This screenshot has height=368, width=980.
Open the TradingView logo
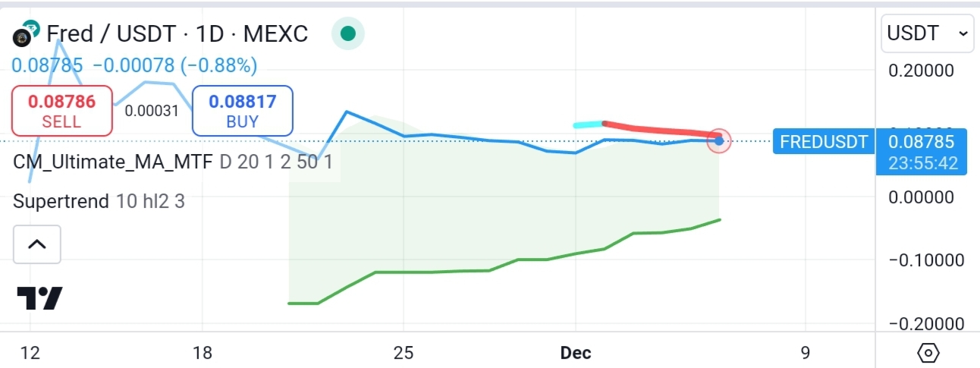click(x=39, y=298)
